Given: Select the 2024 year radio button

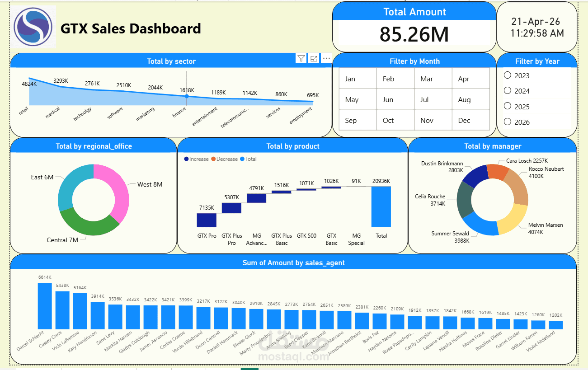Looking at the screenshot, I should (508, 91).
